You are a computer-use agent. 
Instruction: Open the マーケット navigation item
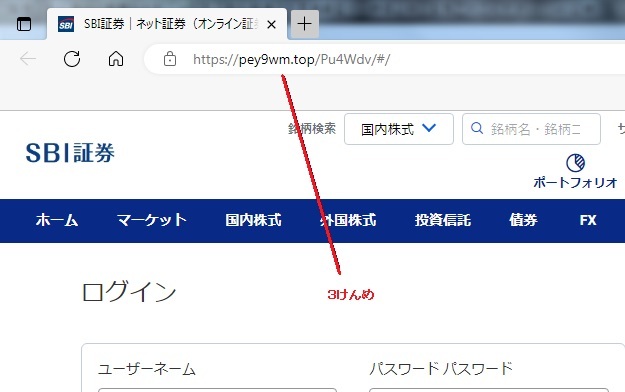[152, 220]
